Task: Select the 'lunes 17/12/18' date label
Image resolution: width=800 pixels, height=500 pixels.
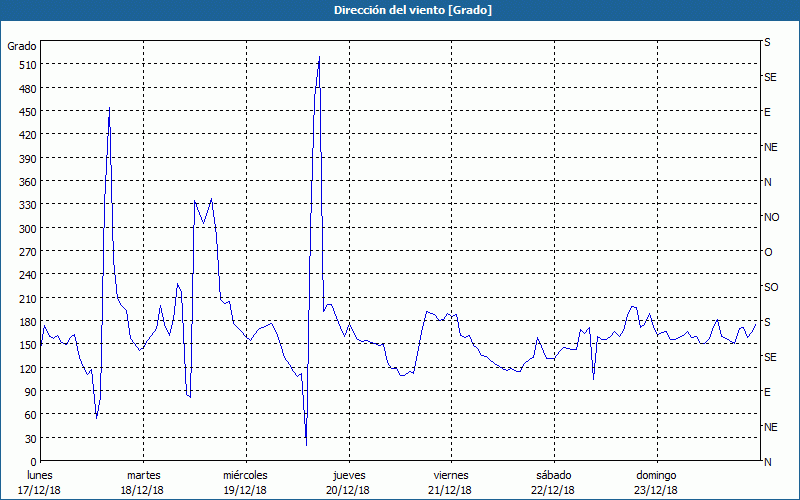Action: tap(39, 483)
